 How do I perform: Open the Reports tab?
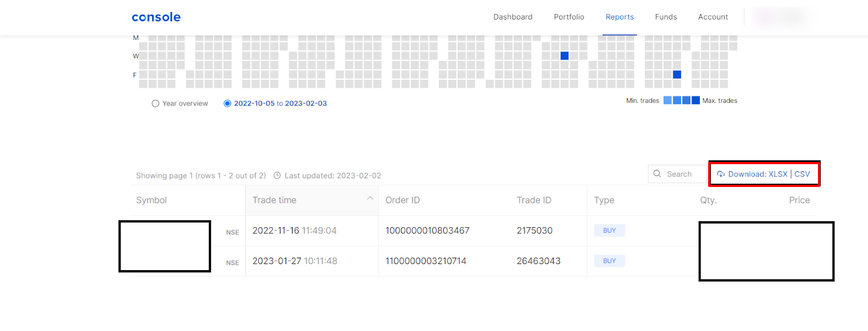pos(619,17)
